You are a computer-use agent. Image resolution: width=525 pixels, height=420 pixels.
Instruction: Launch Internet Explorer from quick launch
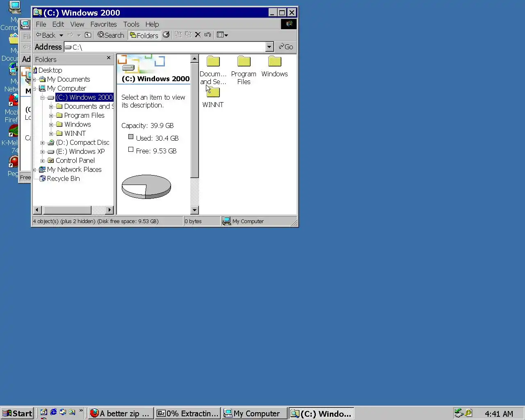[x=53, y=413]
